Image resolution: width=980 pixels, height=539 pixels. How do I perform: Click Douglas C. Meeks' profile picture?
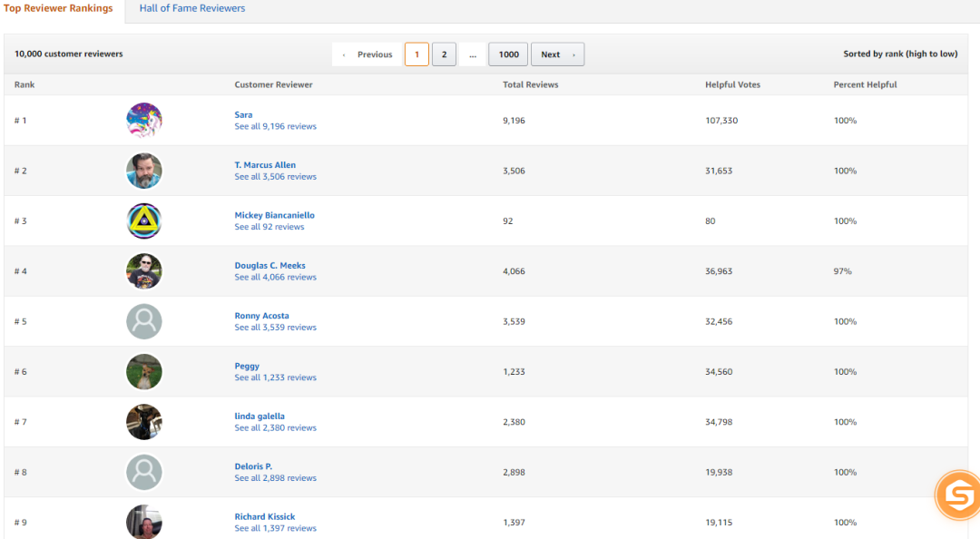143,271
